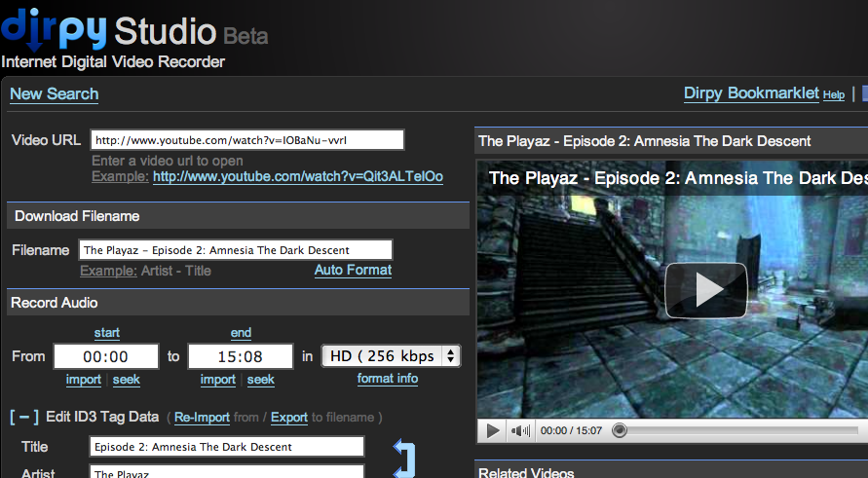Image resolution: width=868 pixels, height=478 pixels.
Task: Click the 00:00 / 15:07 time display
Action: click(571, 430)
